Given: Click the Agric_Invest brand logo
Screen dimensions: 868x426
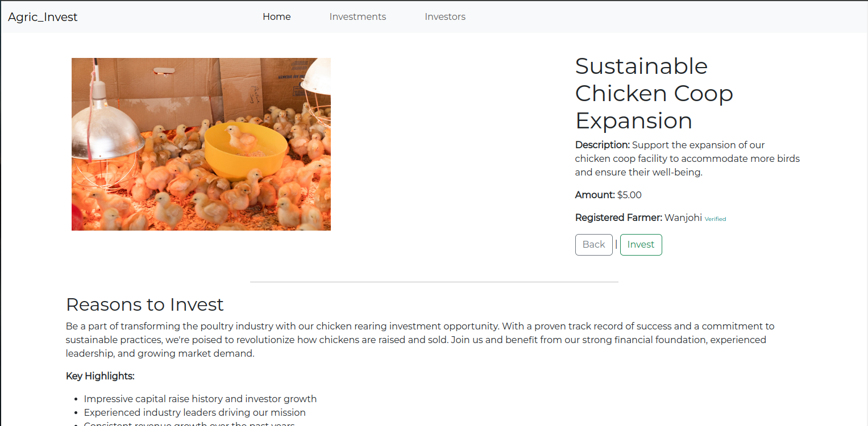Looking at the screenshot, I should (x=43, y=16).
